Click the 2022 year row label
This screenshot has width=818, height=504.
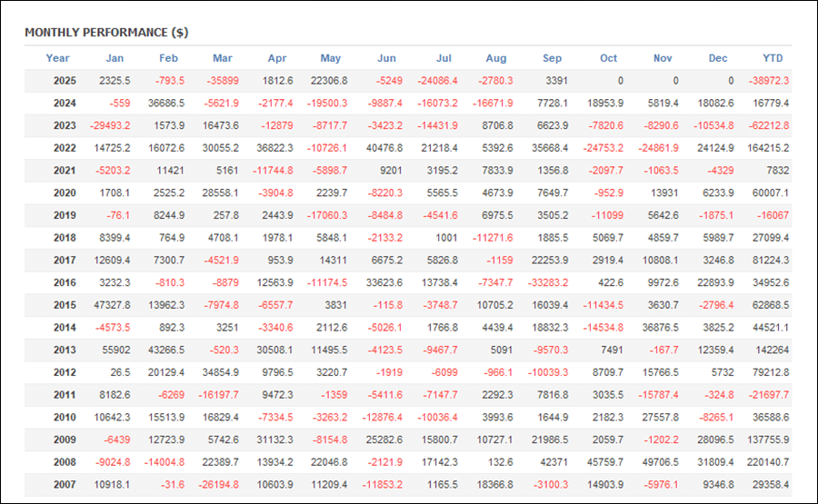click(x=65, y=148)
